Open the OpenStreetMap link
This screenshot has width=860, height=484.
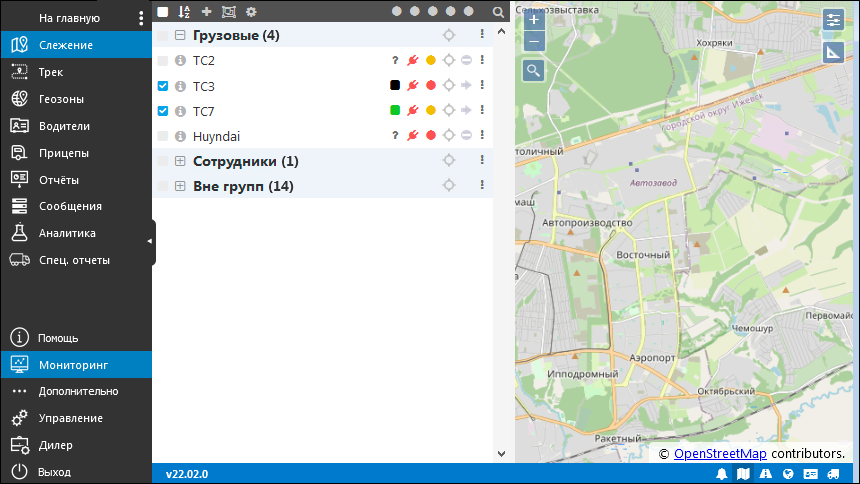[x=719, y=454]
